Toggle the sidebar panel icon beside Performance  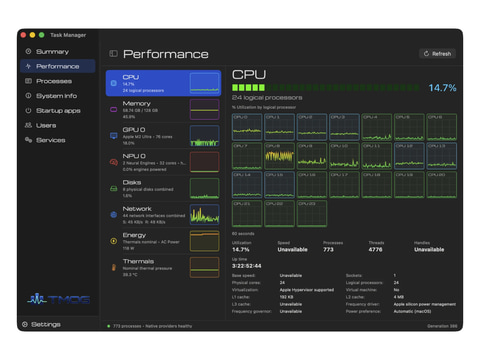pos(113,54)
